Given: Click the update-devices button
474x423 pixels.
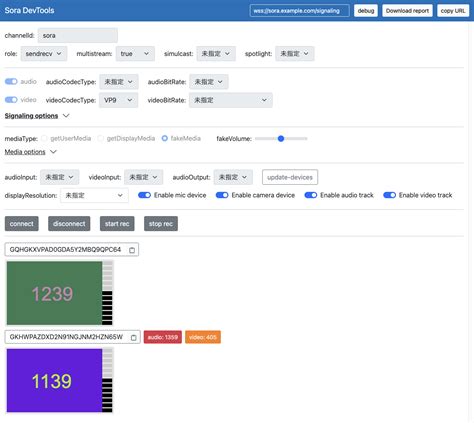Looking at the screenshot, I should pos(290,177).
